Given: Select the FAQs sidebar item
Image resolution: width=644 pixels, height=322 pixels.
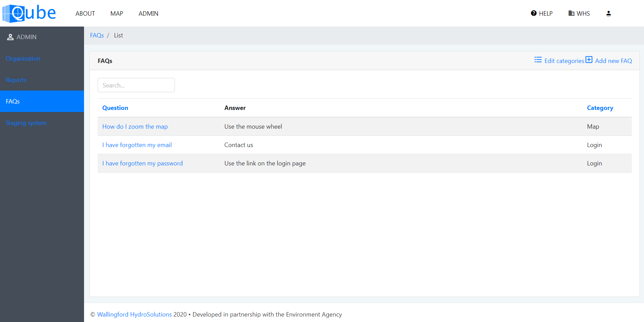Looking at the screenshot, I should coord(13,101).
